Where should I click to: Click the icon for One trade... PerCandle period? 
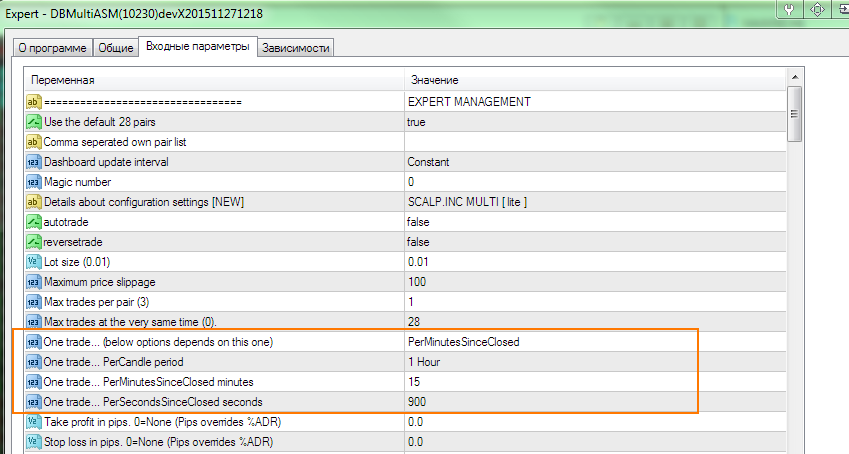pyautogui.click(x=34, y=362)
